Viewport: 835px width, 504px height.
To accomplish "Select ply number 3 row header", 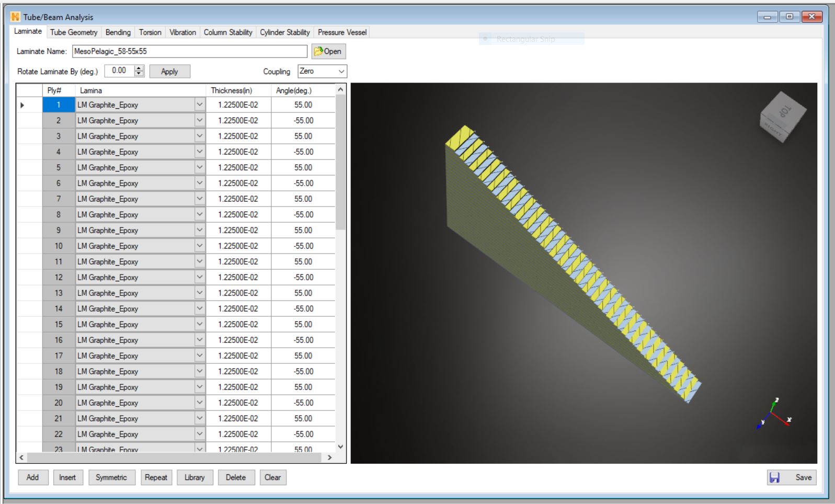I will tap(59, 136).
